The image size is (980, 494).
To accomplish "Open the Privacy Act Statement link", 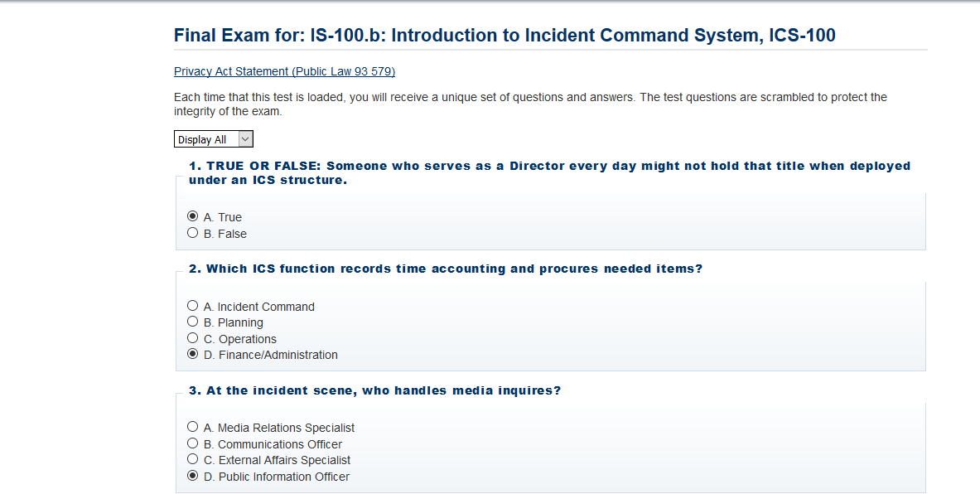I will (284, 71).
